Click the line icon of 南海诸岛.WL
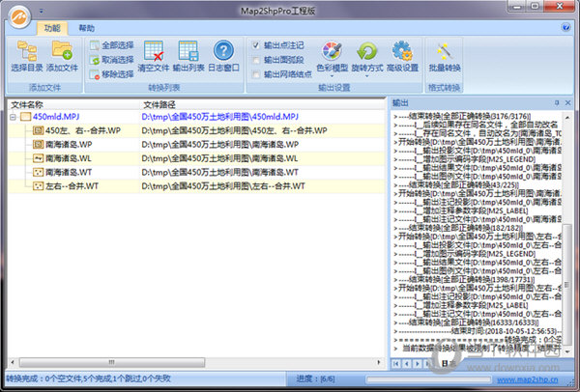The height and width of the screenshot is (392, 580). tap(38, 158)
